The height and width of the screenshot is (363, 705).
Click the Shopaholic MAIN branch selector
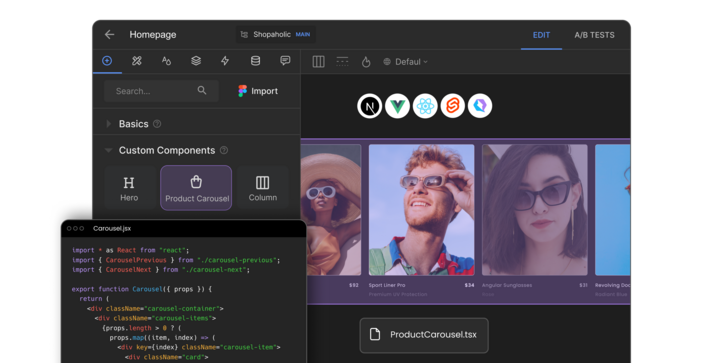[276, 35]
